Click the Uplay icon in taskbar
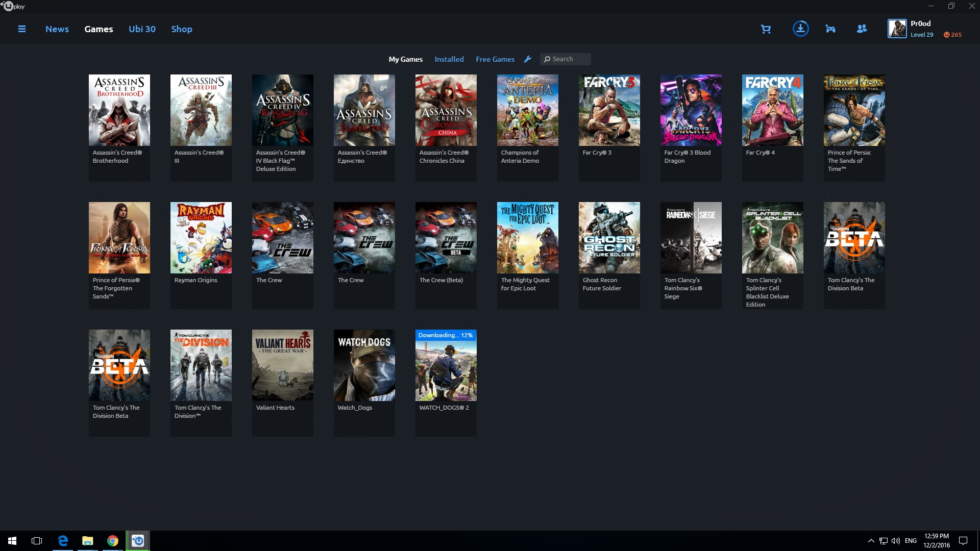This screenshot has width=980, height=551. [x=138, y=541]
